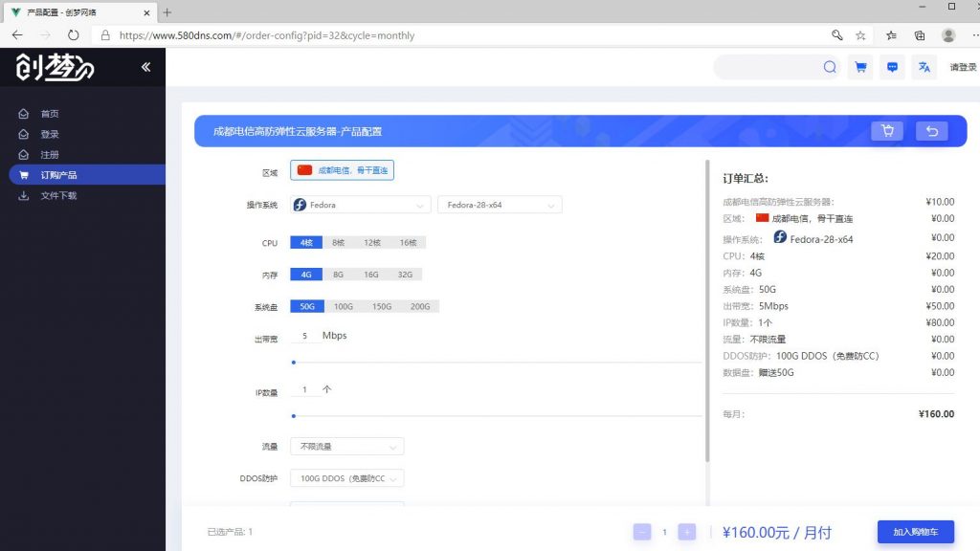
Task: Open the Fedora operating system dropdown
Action: 359,204
